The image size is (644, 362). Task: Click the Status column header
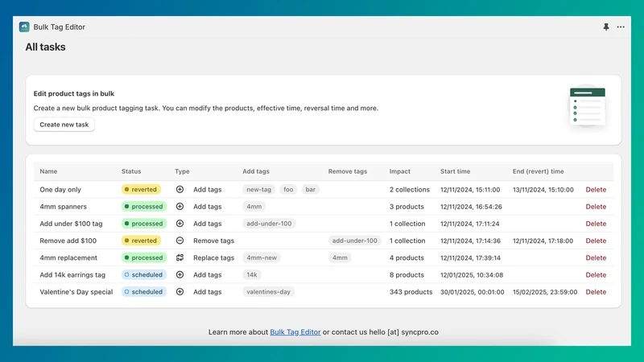[131, 171]
